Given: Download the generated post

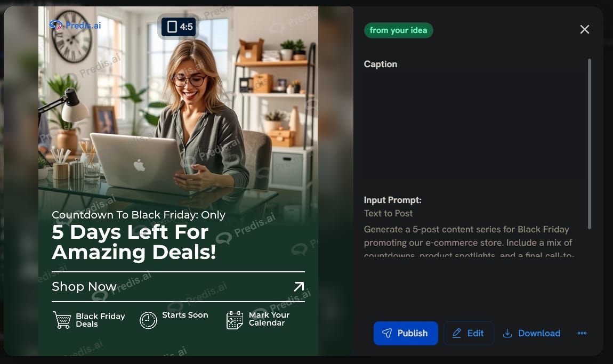Looking at the screenshot, I should (531, 333).
